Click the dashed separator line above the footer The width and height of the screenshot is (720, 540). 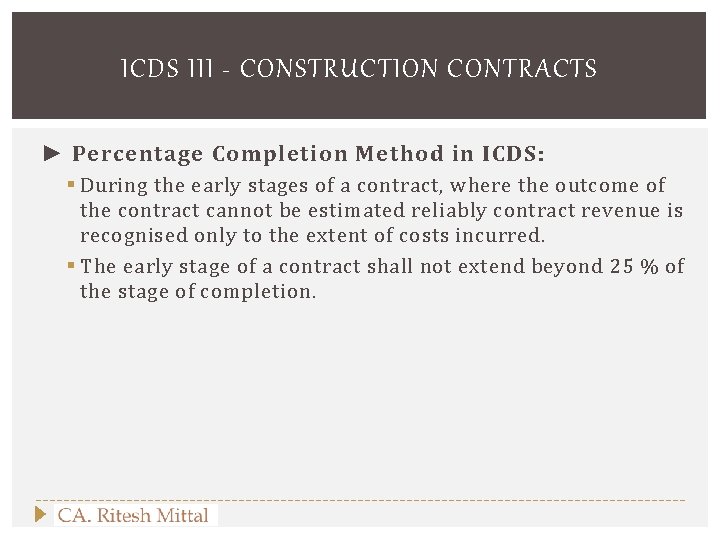click(360, 500)
